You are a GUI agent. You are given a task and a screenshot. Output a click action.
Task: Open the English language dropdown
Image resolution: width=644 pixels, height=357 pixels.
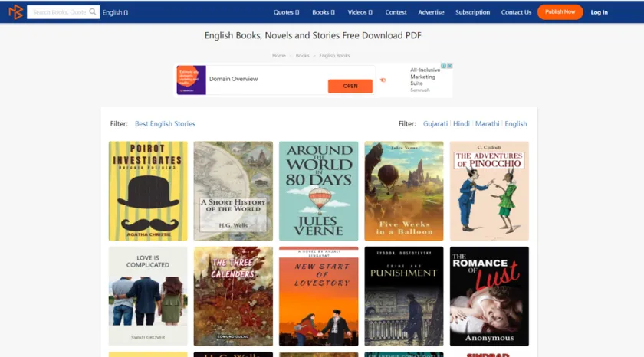click(115, 12)
